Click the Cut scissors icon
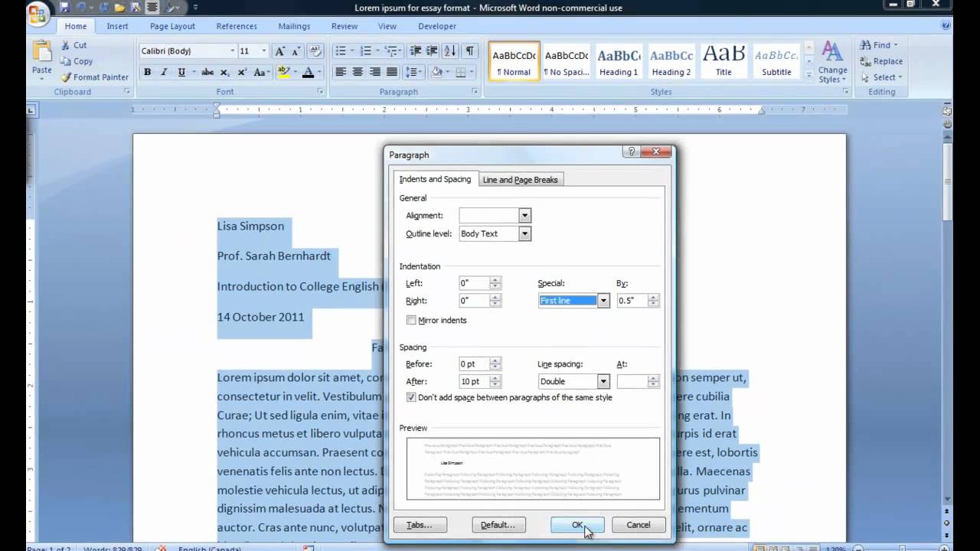The height and width of the screenshot is (551, 980). 66,46
